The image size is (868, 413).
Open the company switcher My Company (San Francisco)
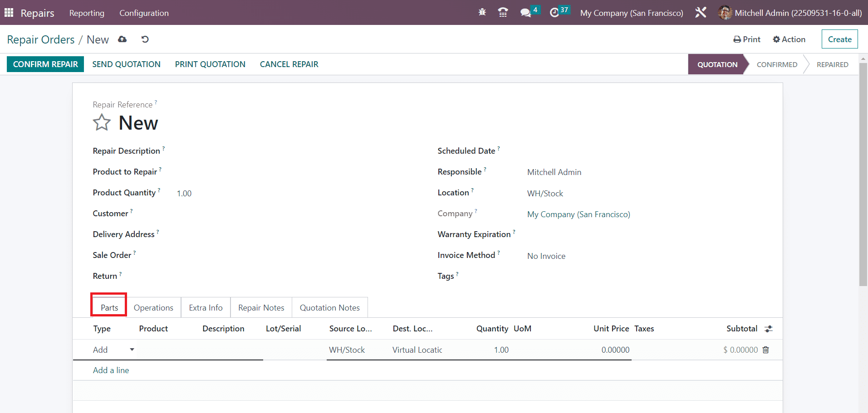pos(632,13)
